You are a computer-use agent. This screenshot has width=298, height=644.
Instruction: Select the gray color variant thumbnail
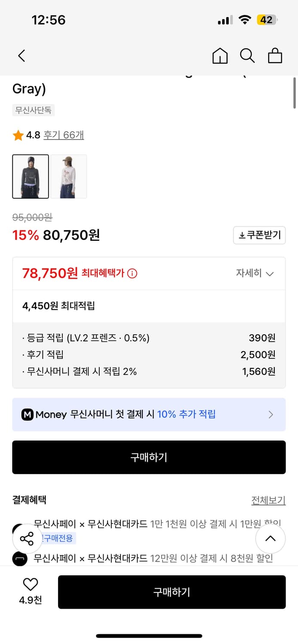point(31,176)
